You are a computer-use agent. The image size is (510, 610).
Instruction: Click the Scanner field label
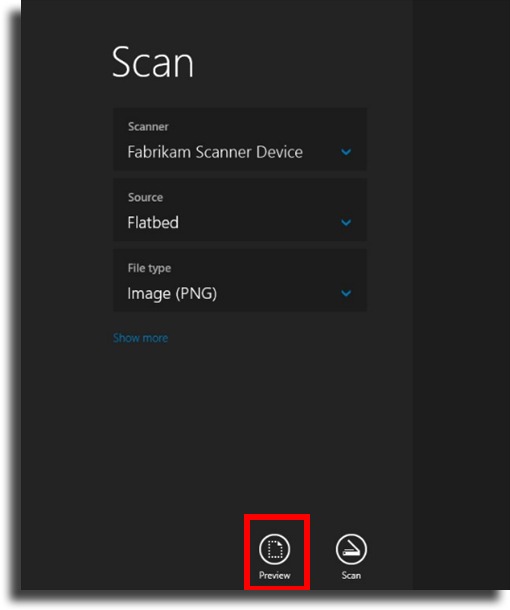tap(148, 126)
